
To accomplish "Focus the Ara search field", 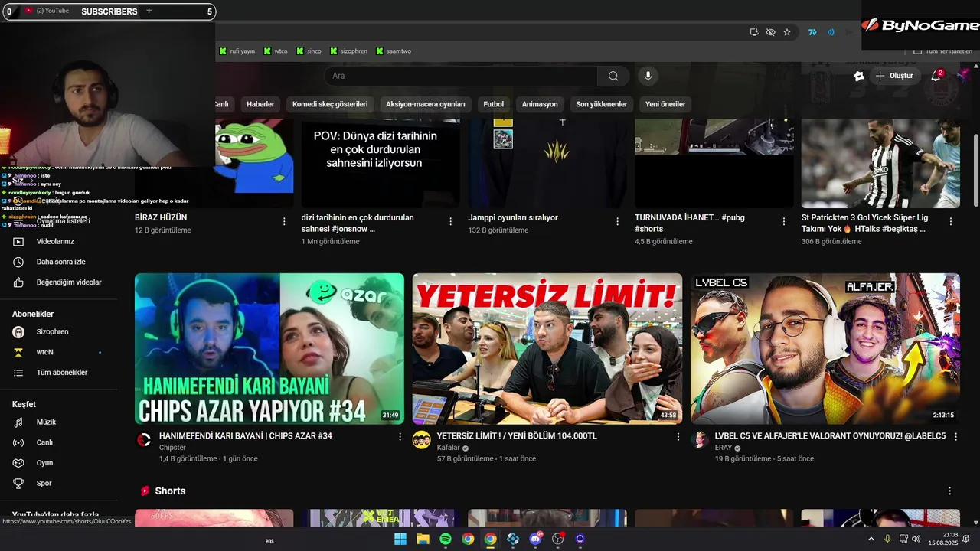I will pyautogui.click(x=461, y=76).
